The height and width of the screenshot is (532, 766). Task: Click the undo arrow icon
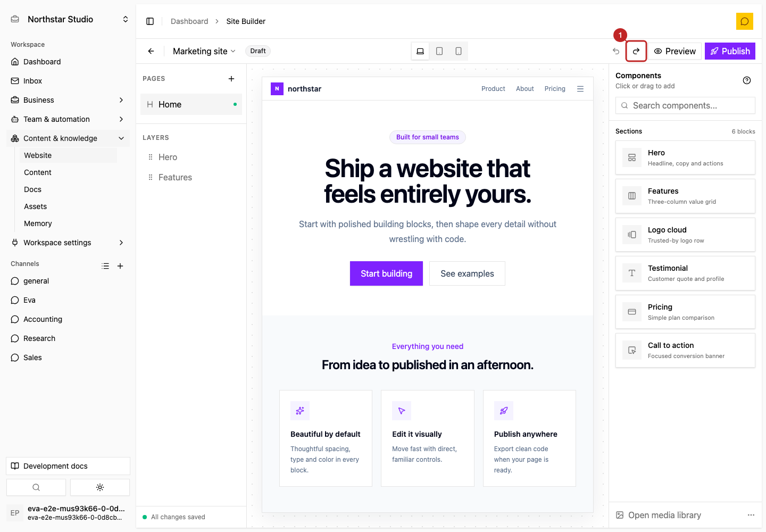click(616, 51)
